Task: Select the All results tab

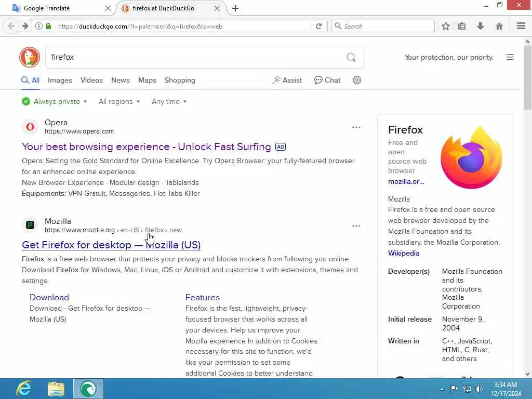Action: [31, 81]
